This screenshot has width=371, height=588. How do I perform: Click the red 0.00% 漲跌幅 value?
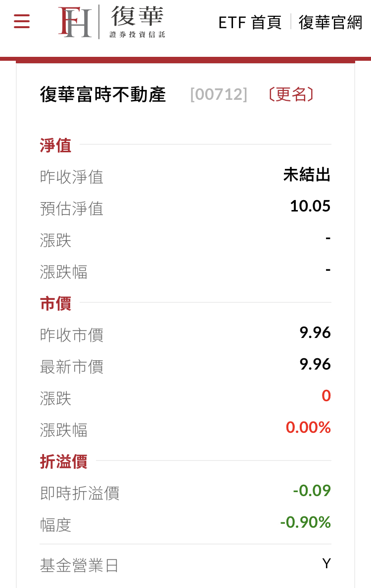point(308,427)
